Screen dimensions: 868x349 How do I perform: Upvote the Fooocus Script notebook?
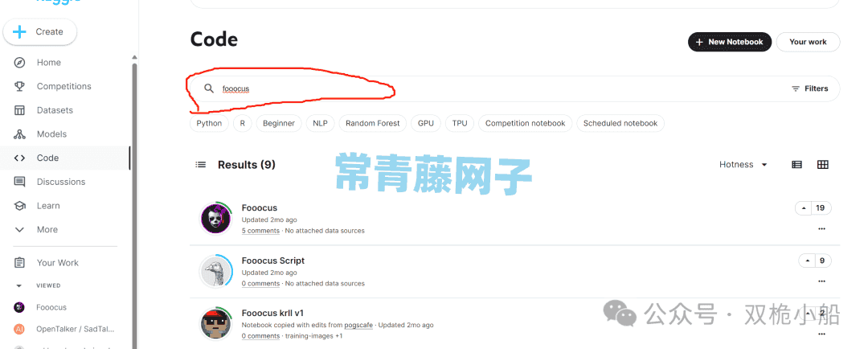pyautogui.click(x=808, y=261)
